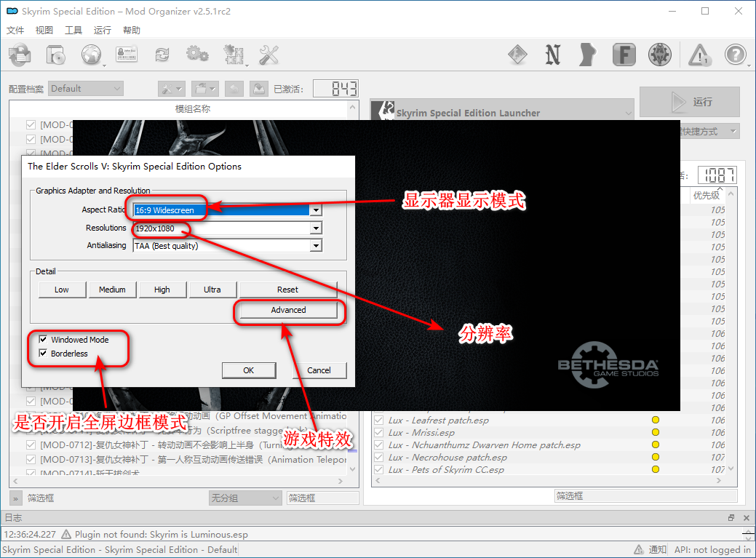Click the Advanced button
Screen dimensions: 756x558
[x=288, y=310]
